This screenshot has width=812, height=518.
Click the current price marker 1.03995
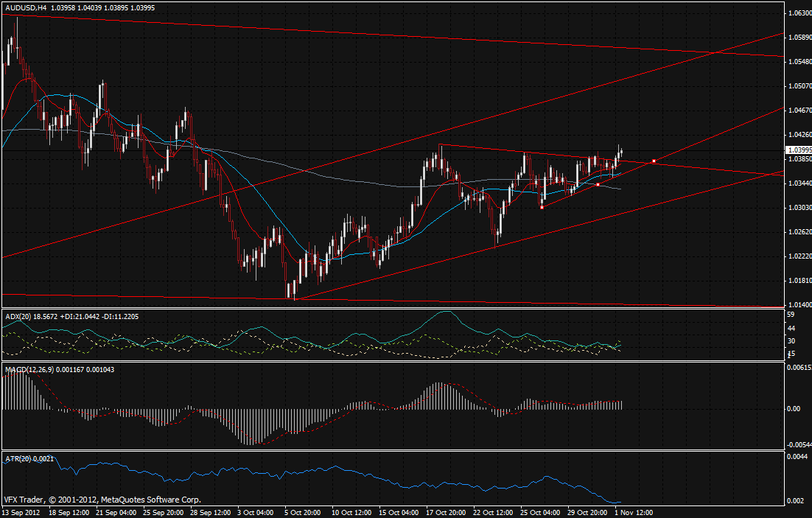click(799, 150)
